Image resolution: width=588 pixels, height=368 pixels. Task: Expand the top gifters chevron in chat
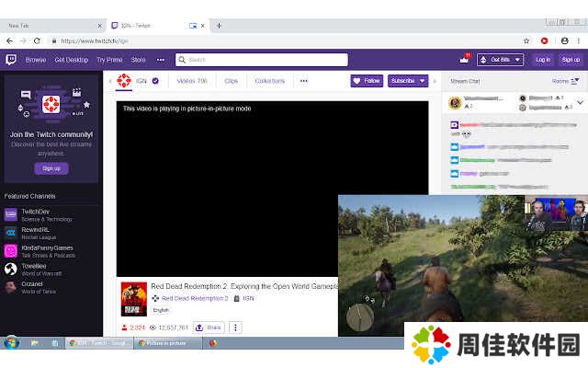click(580, 102)
